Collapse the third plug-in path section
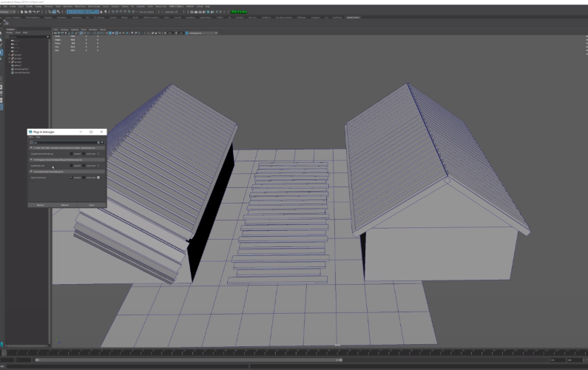The height and width of the screenshot is (370, 588). tap(31, 172)
